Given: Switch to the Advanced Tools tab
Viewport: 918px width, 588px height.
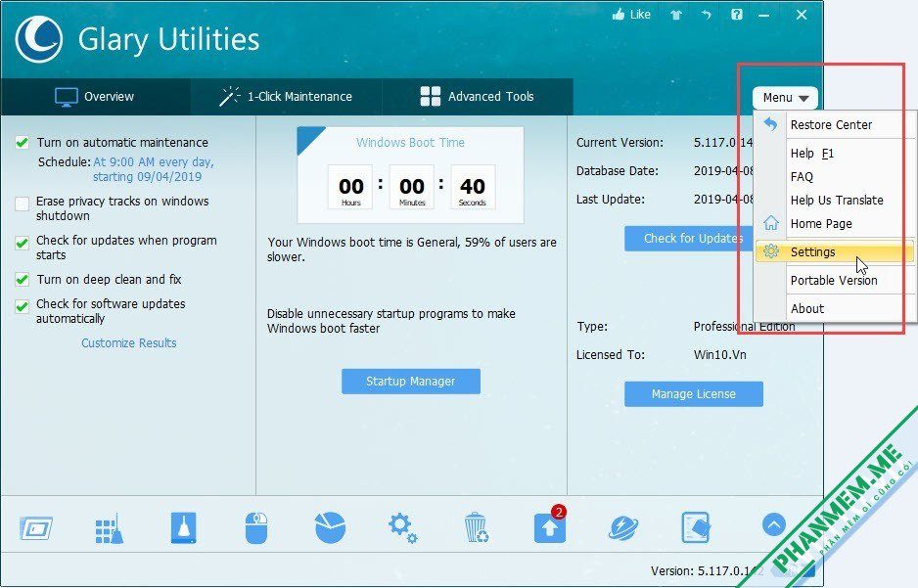Looking at the screenshot, I should pos(478,97).
